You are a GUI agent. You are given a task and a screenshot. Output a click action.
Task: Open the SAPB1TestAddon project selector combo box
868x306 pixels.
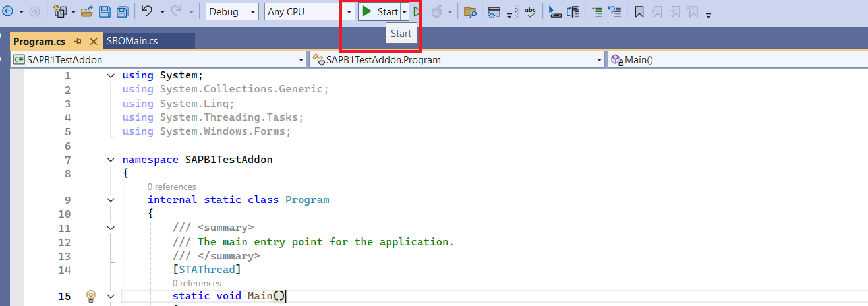pyautogui.click(x=158, y=59)
